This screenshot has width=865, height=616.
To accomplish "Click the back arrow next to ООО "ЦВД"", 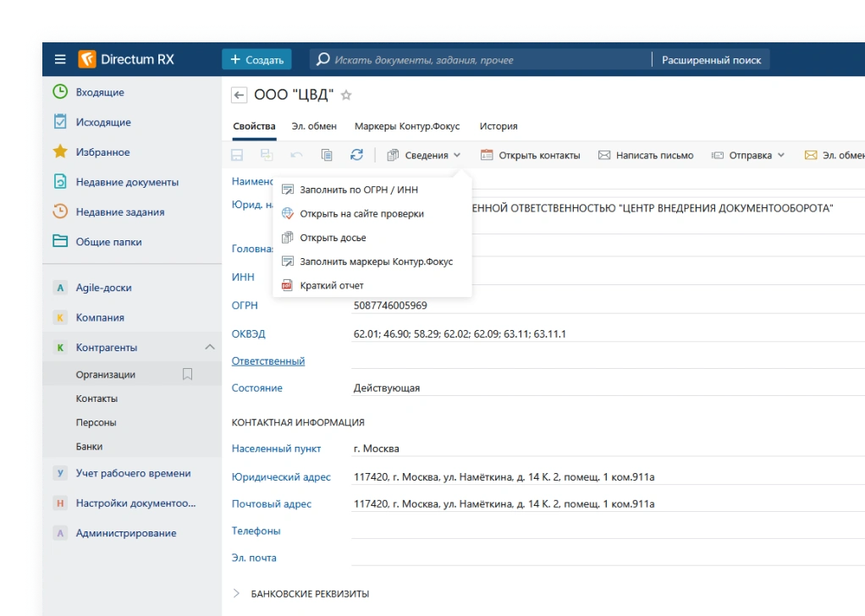I will (x=239, y=96).
